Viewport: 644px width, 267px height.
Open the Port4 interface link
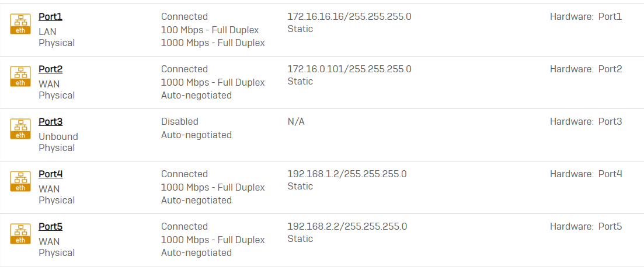coord(51,174)
